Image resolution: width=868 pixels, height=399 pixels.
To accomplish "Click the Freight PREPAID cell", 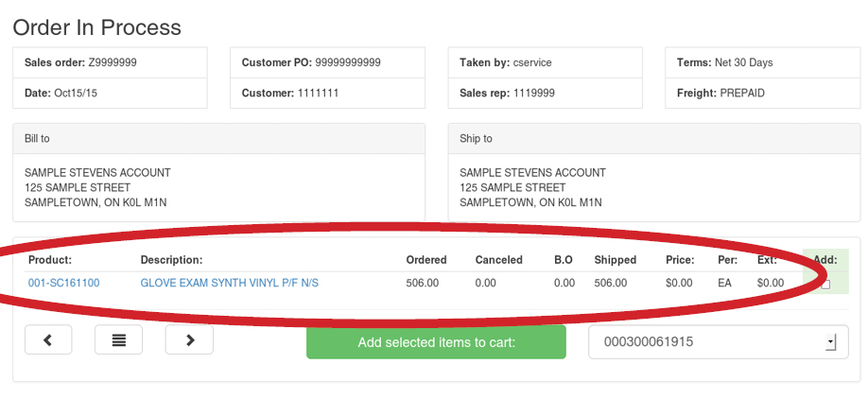I will (762, 94).
